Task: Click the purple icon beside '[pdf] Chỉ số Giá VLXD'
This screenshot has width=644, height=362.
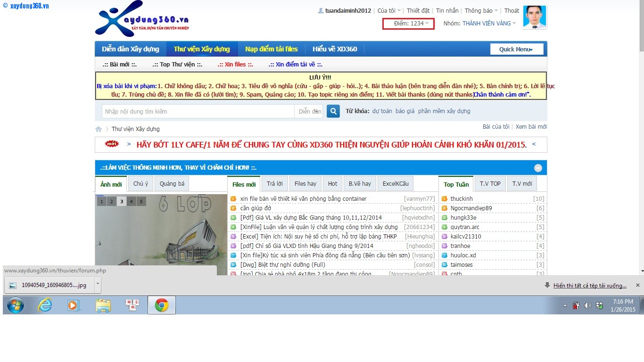Action: tap(233, 246)
